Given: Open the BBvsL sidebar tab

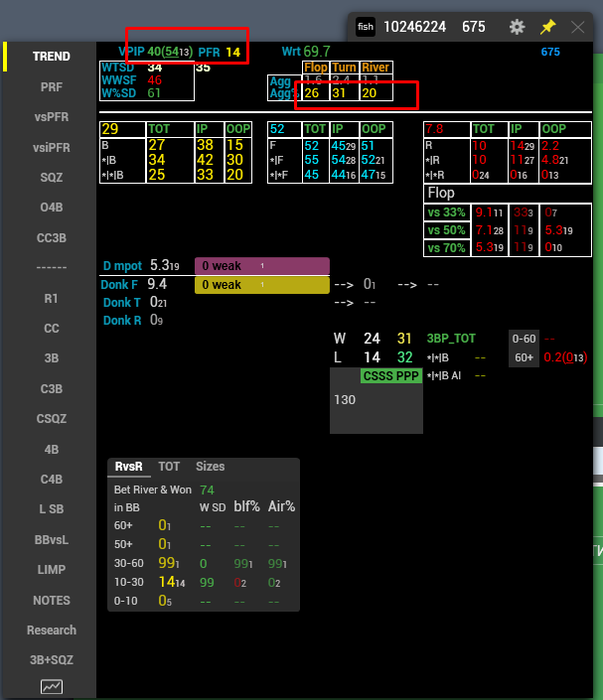Looking at the screenshot, I should click(51, 540).
